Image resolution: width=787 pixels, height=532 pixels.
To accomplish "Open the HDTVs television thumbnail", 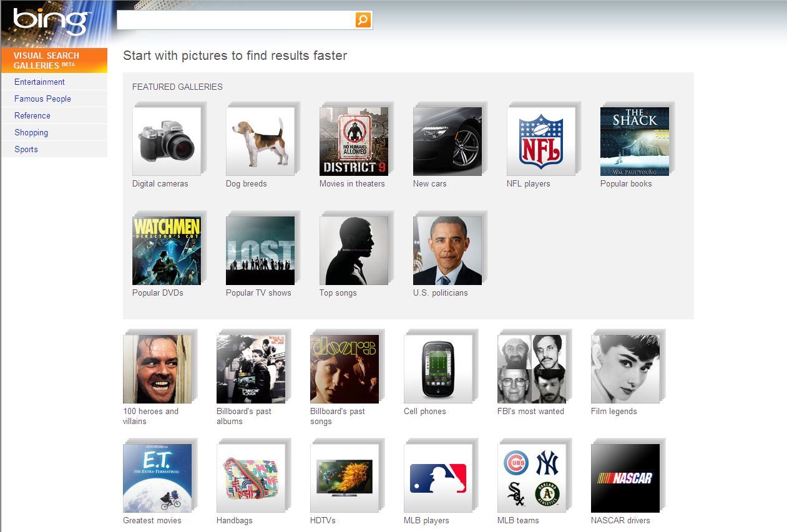I will point(345,478).
